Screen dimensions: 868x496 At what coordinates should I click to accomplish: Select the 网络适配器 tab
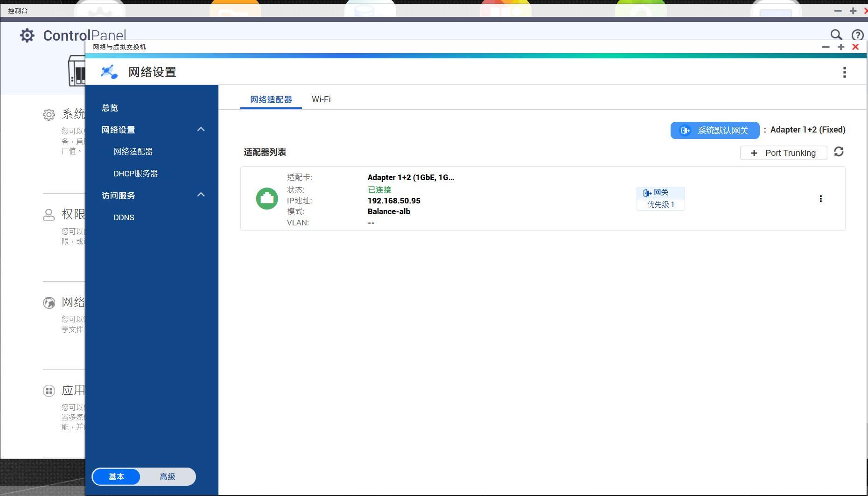point(271,99)
